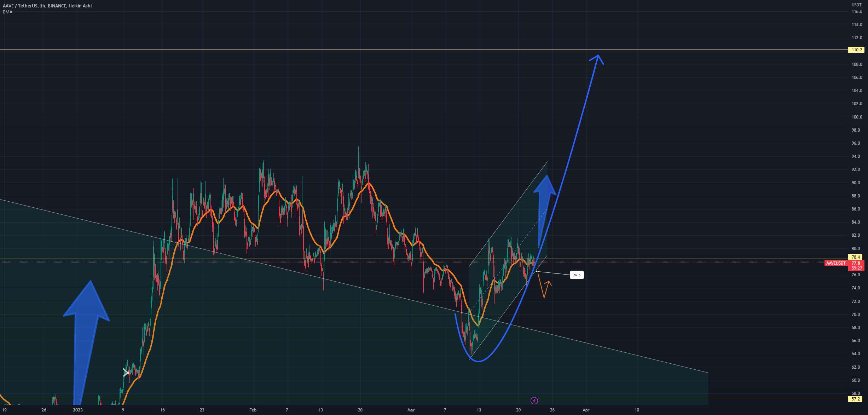Click the 64.0 price axis value

pyautogui.click(x=856, y=354)
